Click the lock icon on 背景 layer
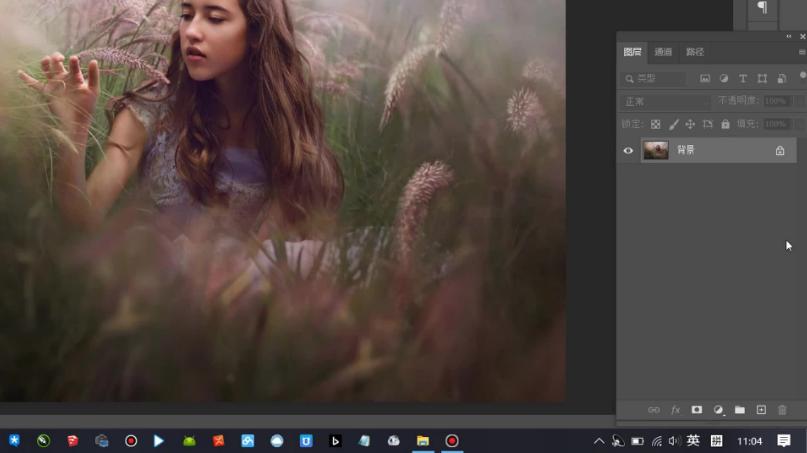The height and width of the screenshot is (453, 807). pos(780,151)
